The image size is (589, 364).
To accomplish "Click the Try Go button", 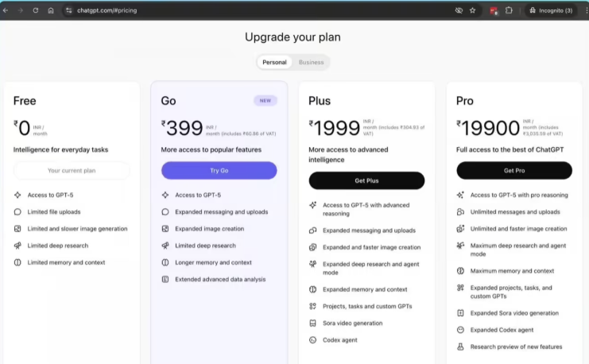I will click(219, 171).
